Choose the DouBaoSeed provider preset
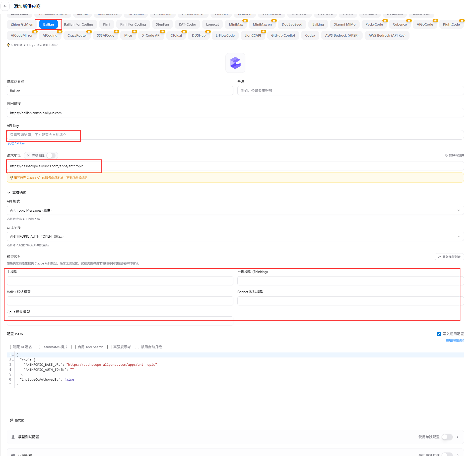 [292, 24]
